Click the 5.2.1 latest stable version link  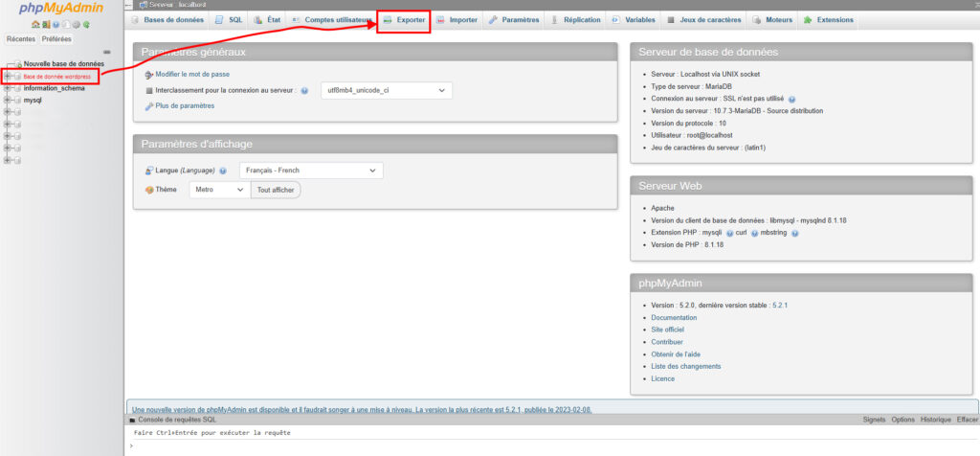point(779,306)
